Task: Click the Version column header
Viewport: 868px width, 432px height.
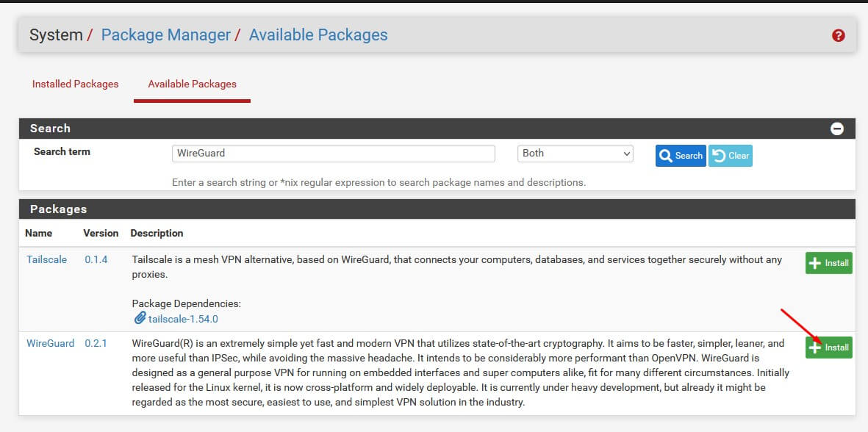Action: point(101,234)
